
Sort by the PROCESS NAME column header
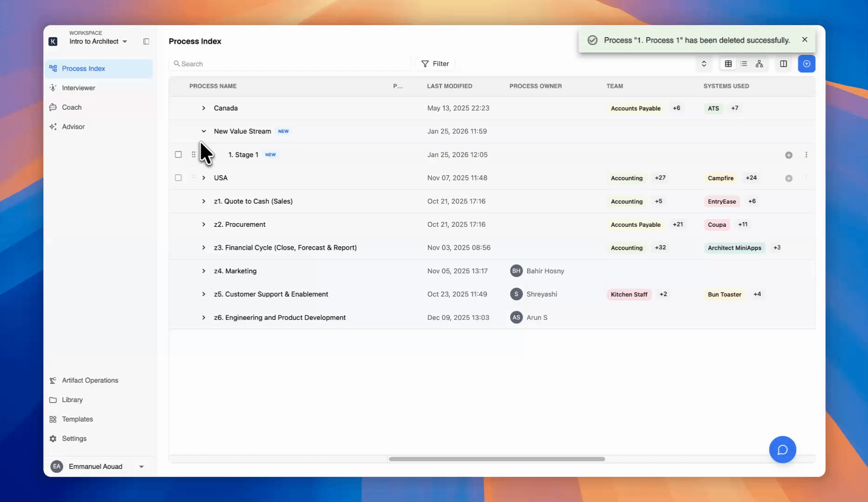213,86
